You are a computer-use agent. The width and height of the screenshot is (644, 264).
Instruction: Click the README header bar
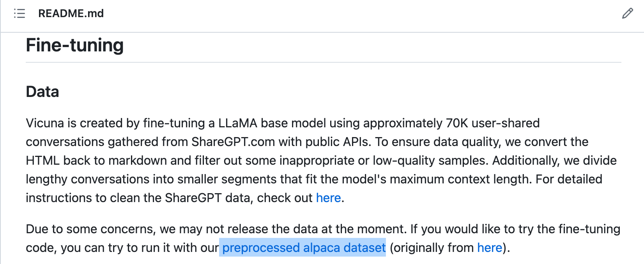click(312, 14)
